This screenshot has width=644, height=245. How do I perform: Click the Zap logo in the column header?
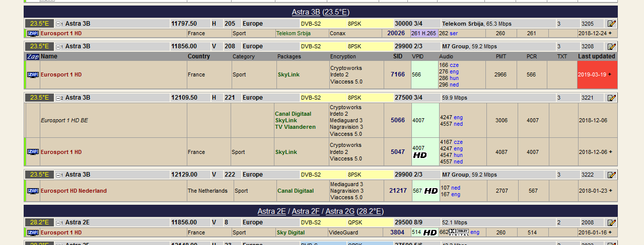pyautogui.click(x=33, y=56)
